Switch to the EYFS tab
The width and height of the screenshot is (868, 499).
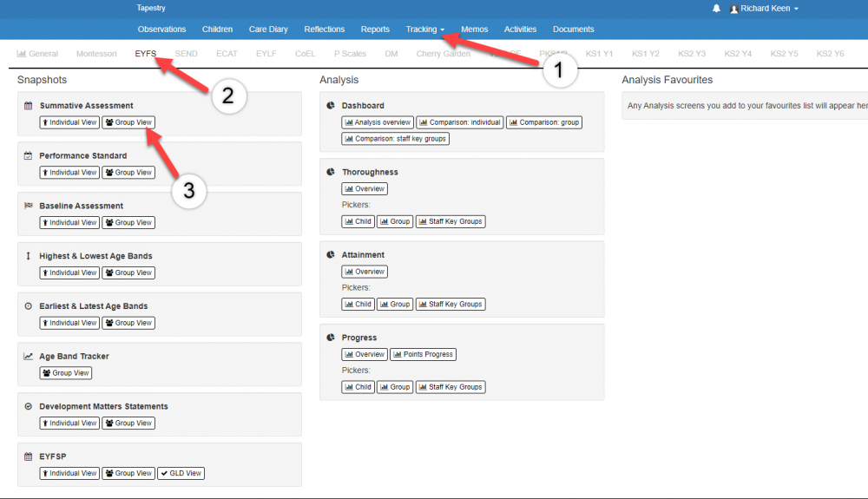click(x=146, y=54)
